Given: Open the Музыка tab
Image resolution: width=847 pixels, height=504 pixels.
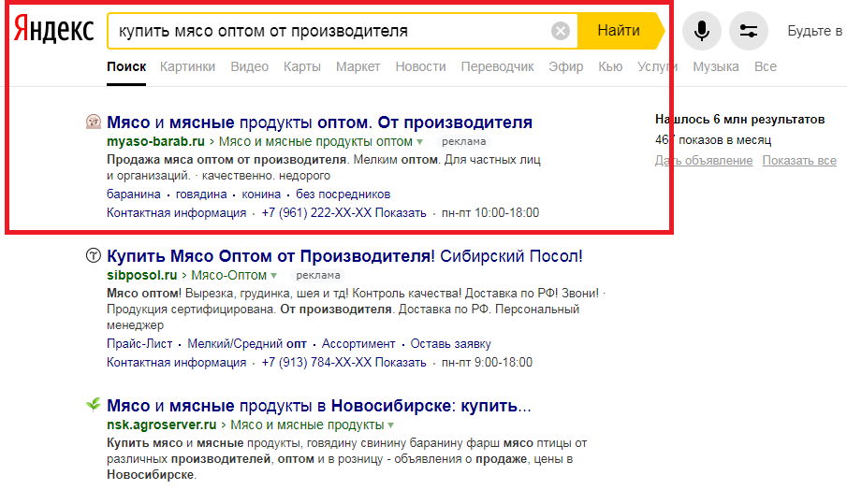Looking at the screenshot, I should click(716, 67).
